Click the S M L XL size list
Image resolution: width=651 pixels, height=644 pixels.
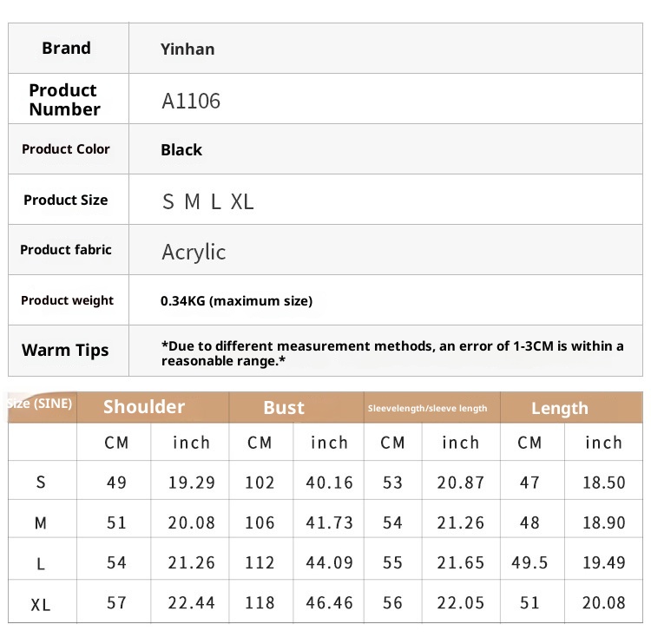coord(208,201)
